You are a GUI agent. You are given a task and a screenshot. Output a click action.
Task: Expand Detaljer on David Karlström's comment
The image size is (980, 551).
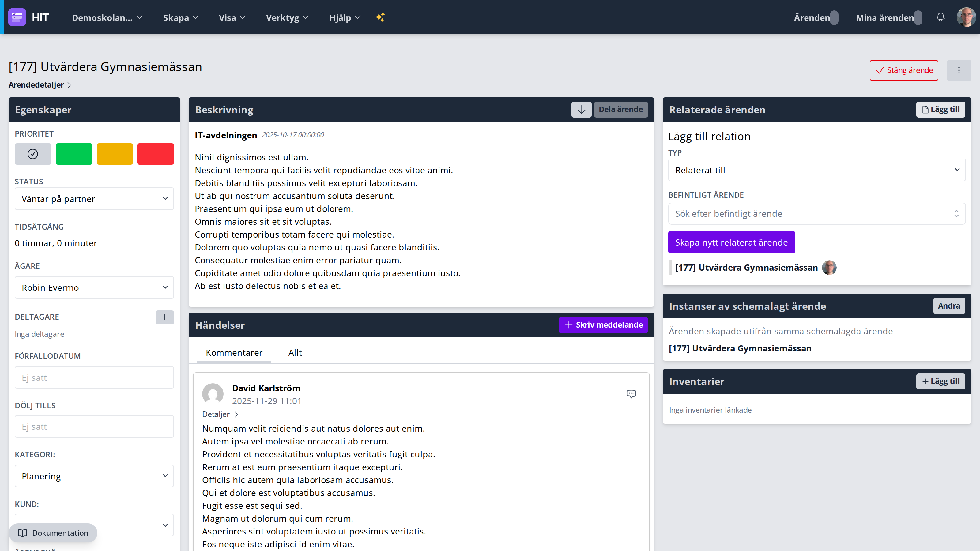[220, 414]
